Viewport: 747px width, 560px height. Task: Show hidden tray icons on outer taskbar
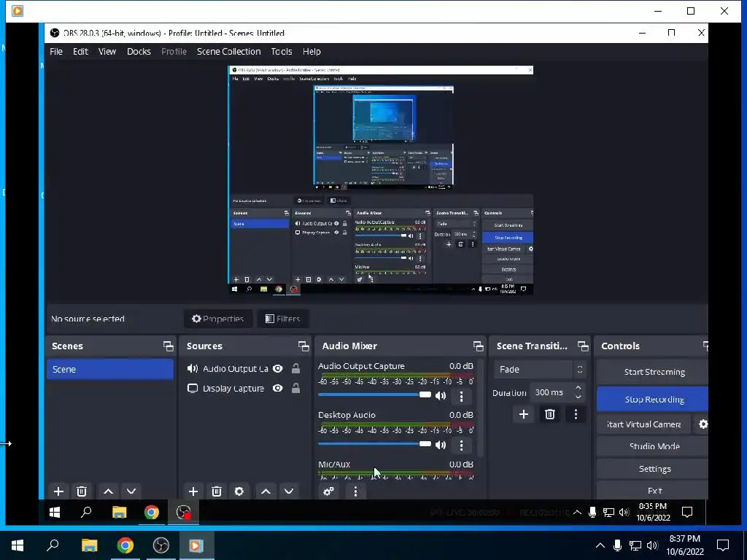click(600, 545)
